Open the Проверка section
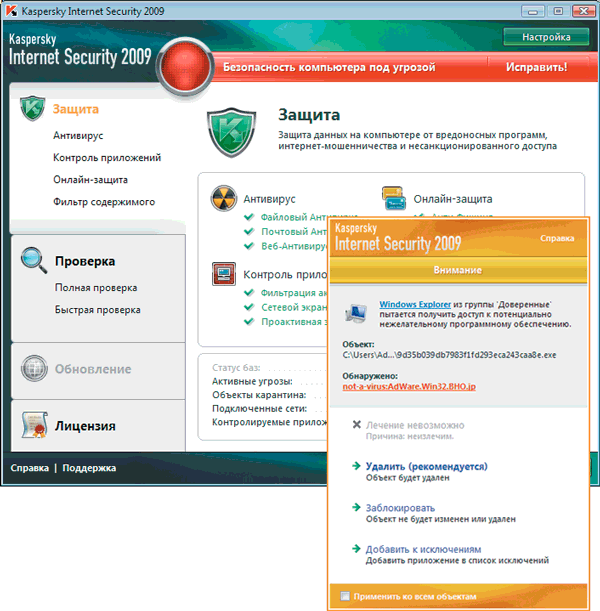The height and width of the screenshot is (611, 600). (85, 261)
